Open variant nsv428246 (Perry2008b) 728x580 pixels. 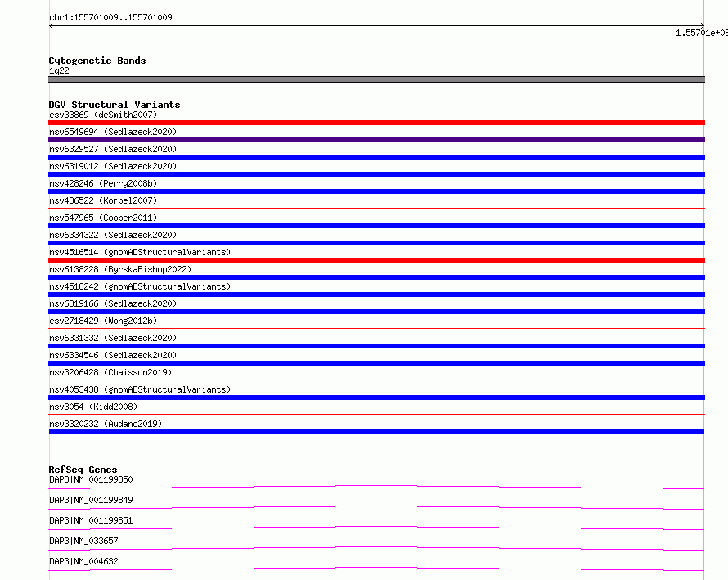pyautogui.click(x=103, y=183)
